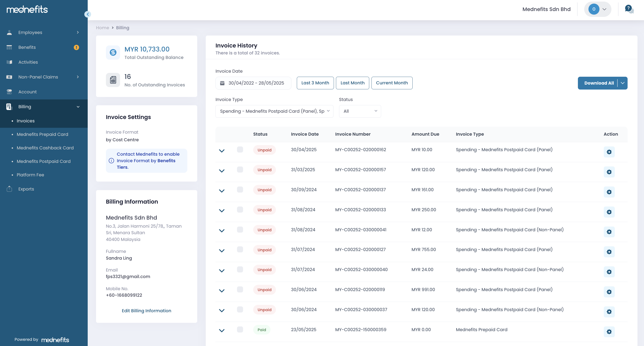Tick checkbox for invoice MY-C00252-020000157
The height and width of the screenshot is (346, 644).
(240, 169)
